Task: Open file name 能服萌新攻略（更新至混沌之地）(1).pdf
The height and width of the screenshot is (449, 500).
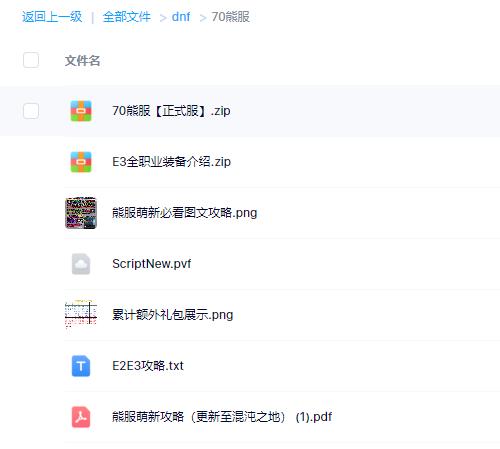Action: click(222, 417)
